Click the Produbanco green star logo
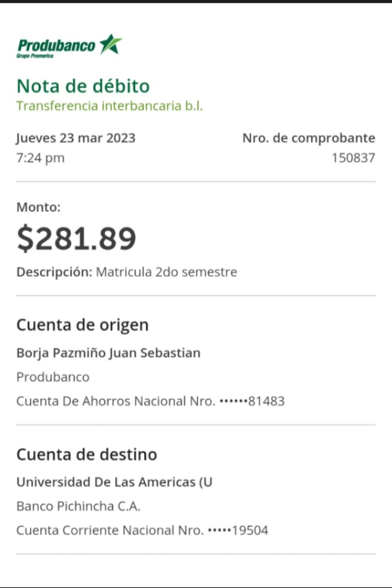This screenshot has width=392, height=588. (x=111, y=44)
